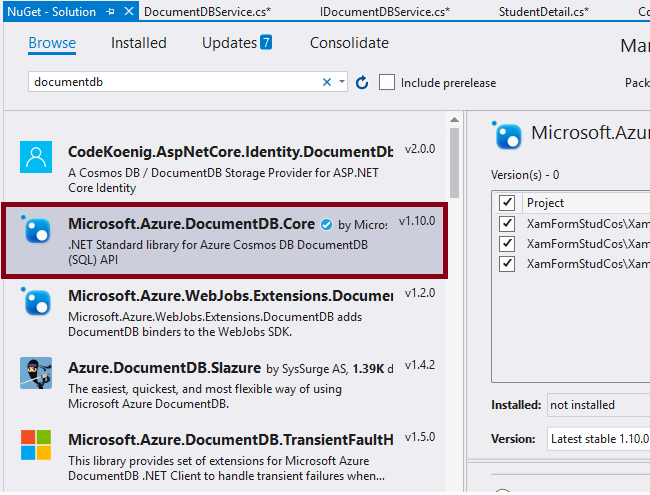This screenshot has height=495, width=650.
Task: Click the Azure.DocumentDB.Slazure ninja icon
Action: point(36,373)
